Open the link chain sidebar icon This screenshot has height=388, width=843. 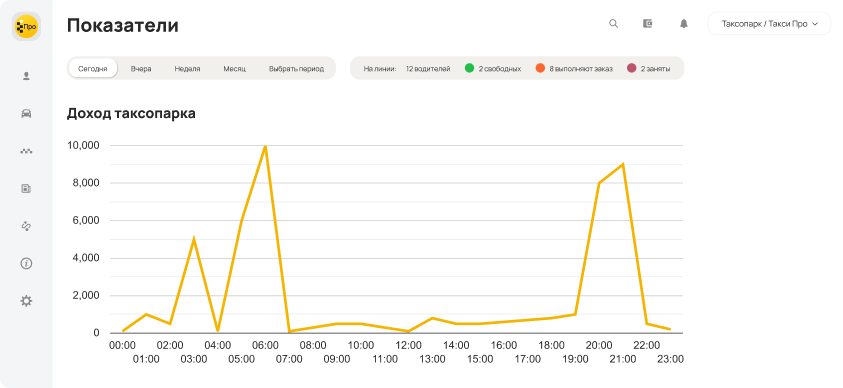pos(26,226)
